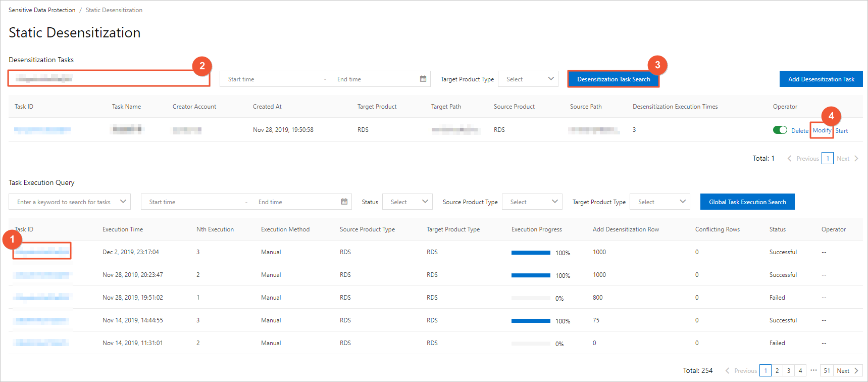Open task ID link executed Dec 2, 2019
Screen dimensions: 868x382
(x=42, y=252)
